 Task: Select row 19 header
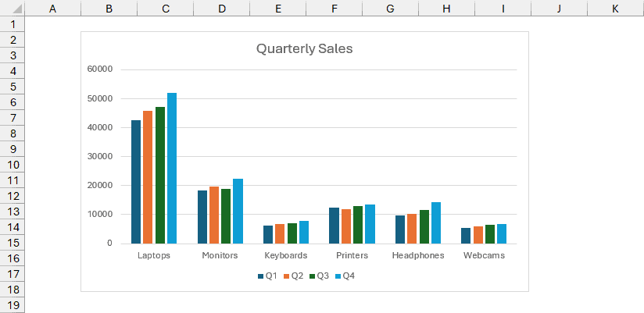coord(13,304)
